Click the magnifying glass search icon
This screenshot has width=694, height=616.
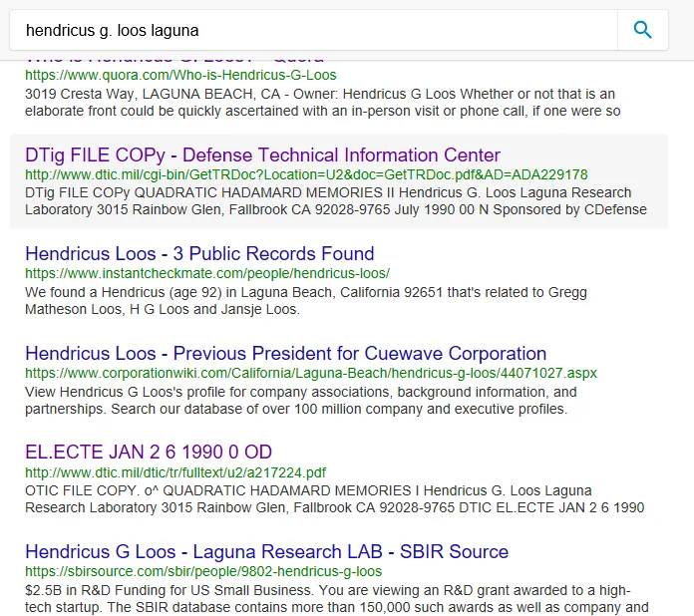643,30
